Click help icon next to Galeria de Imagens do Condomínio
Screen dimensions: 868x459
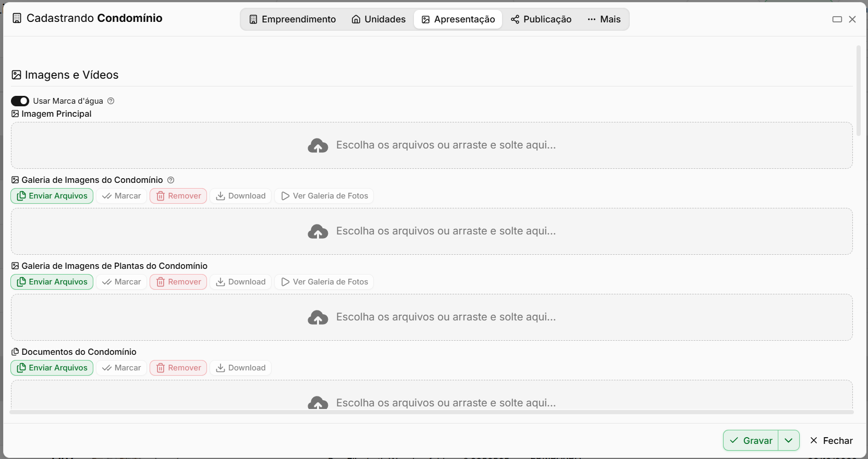[x=170, y=180]
